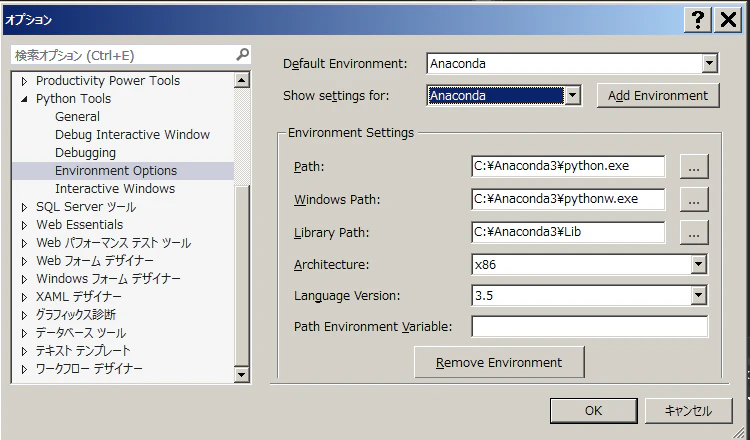This screenshot has height=440, width=750.
Task: Browse for the Path executable
Action: click(x=694, y=166)
